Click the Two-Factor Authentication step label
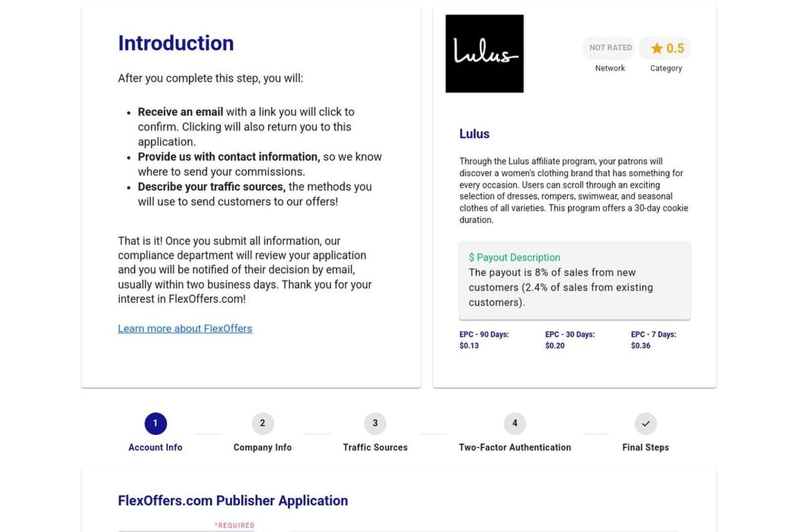Image resolution: width=798 pixels, height=532 pixels. pos(515,447)
